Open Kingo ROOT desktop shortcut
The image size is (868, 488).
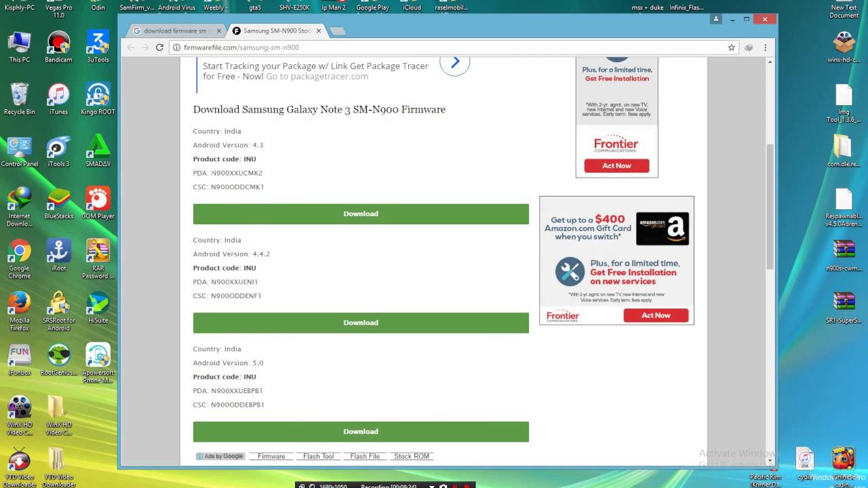(98, 99)
